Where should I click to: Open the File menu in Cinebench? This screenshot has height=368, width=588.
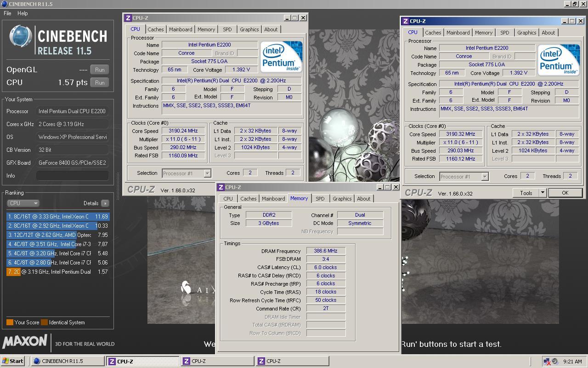click(x=7, y=13)
